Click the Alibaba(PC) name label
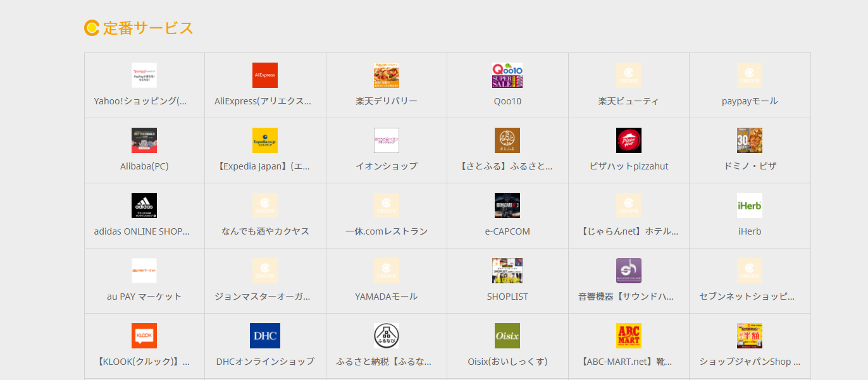 coord(144,166)
